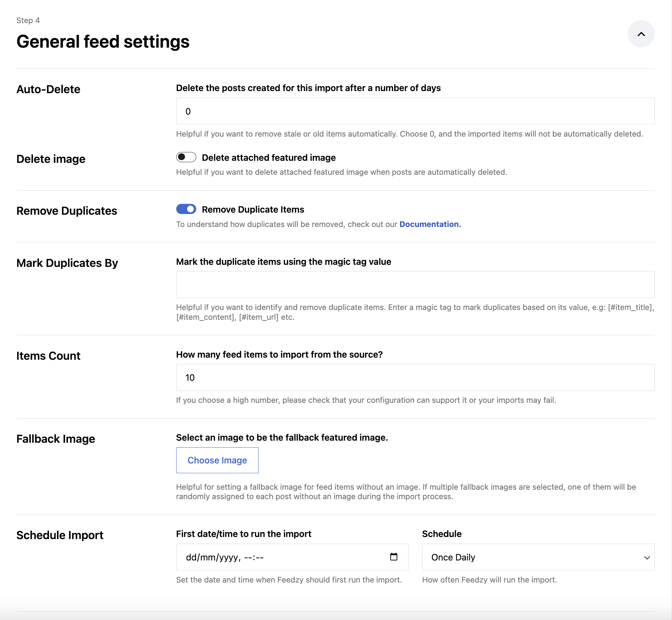Image resolution: width=672 pixels, height=620 pixels.
Task: Open the calendar date picker icon
Action: click(394, 557)
